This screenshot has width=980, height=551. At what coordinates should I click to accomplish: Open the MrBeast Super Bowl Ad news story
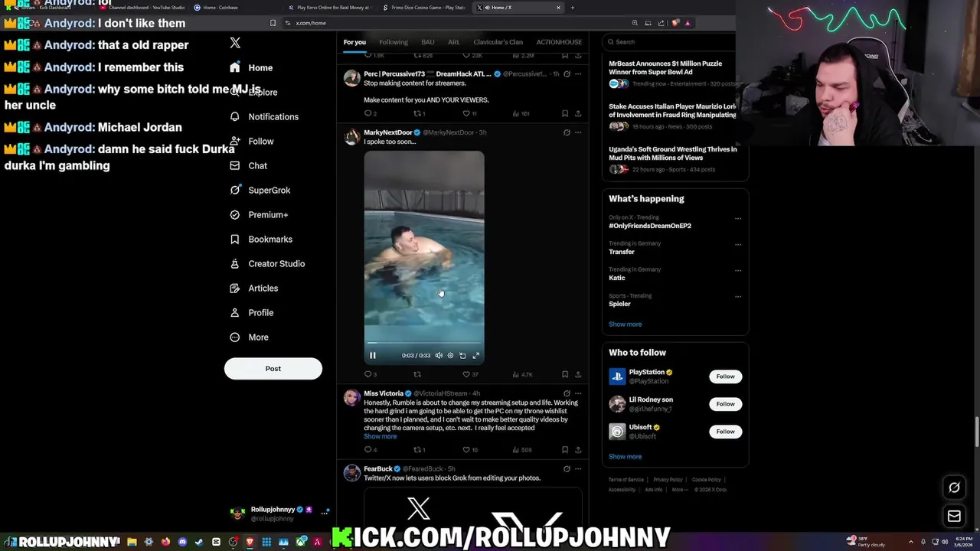click(672, 73)
